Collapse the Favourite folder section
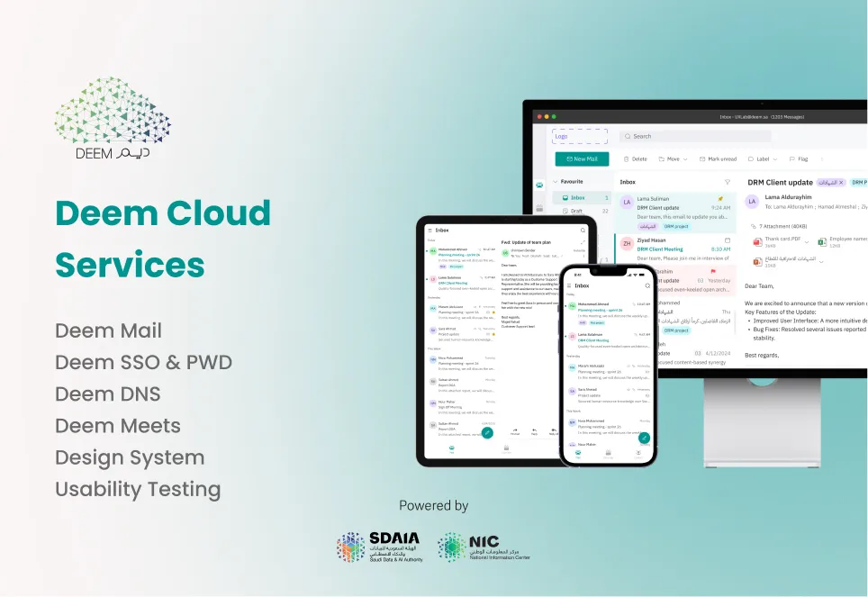 tap(556, 182)
